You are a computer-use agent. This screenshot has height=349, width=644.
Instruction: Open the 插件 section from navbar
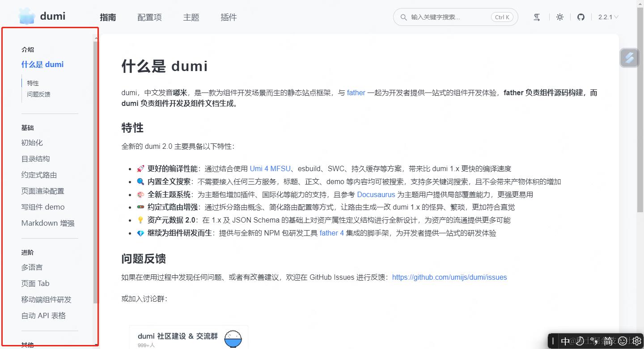[229, 17]
